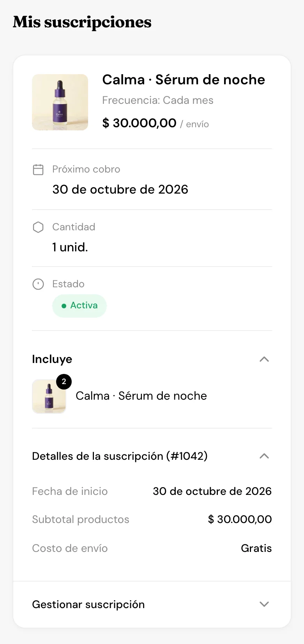This screenshot has height=644, width=304.
Task: Open the large serum product thumbnail
Action: click(60, 102)
